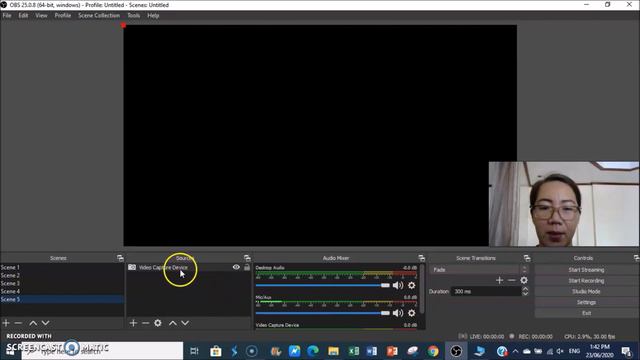The image size is (640, 360).
Task: Click Start Recording button
Action: pos(586,281)
